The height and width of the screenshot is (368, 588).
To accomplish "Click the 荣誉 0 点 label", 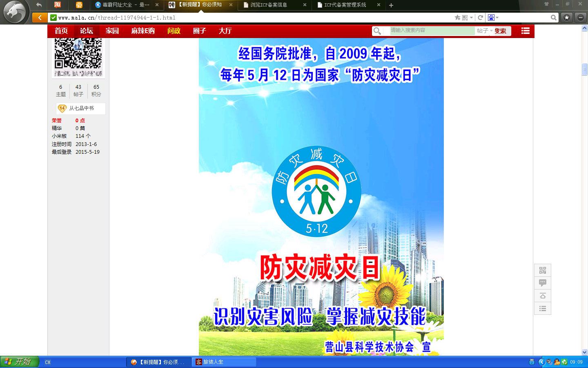I will (68, 120).
